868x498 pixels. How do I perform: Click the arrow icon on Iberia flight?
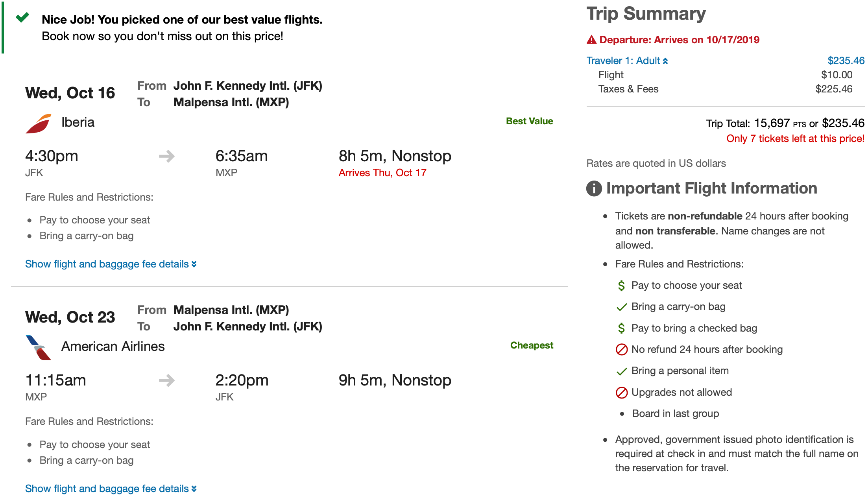167,156
